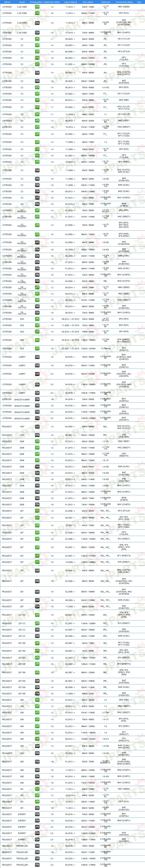This screenshot has height=868, width=145.
Task: Click petrol icon in C2 90kW/122KM row
Action: click(x=37, y=64)
